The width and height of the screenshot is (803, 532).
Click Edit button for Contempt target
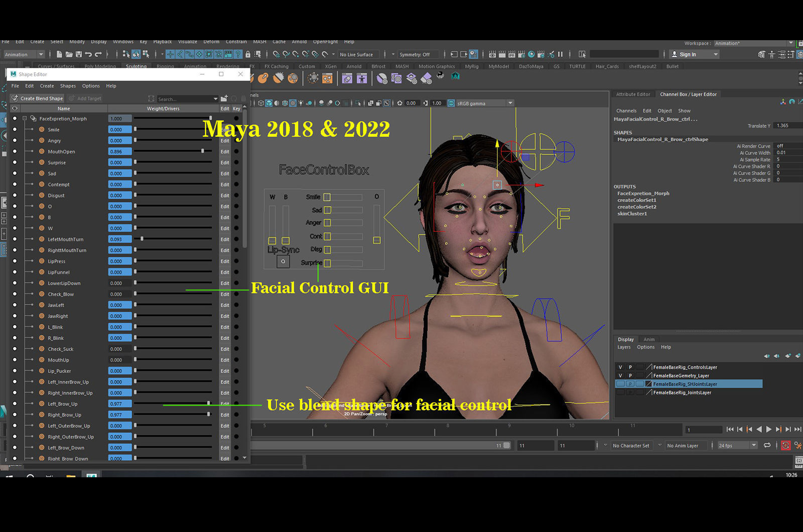tap(225, 185)
